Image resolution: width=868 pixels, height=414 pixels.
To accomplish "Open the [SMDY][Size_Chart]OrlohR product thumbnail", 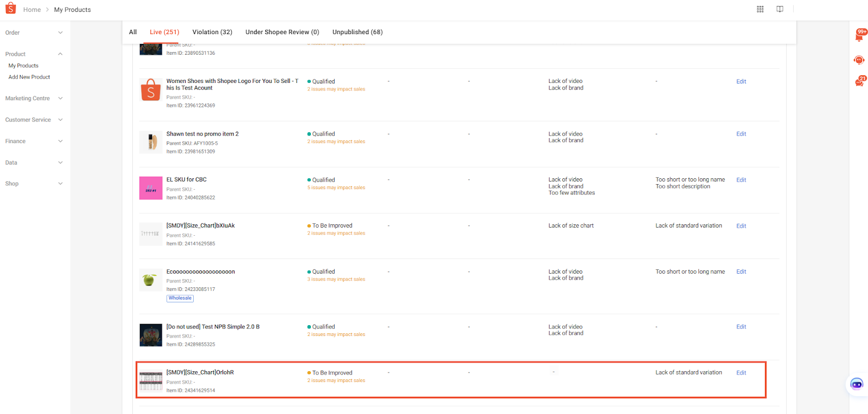I will (x=151, y=381).
